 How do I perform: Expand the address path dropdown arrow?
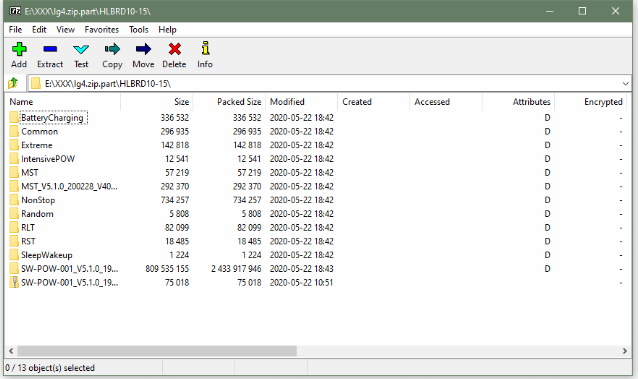pos(625,84)
